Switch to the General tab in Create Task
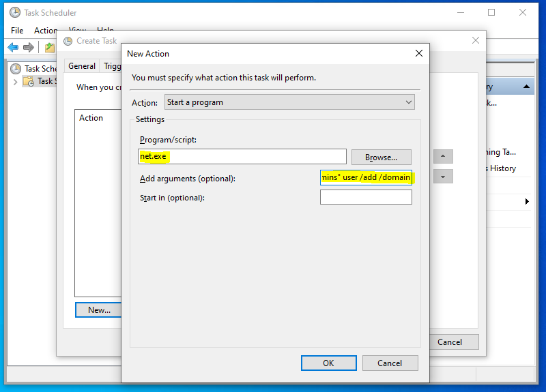Screen dimensions: 546x392 pos(82,66)
